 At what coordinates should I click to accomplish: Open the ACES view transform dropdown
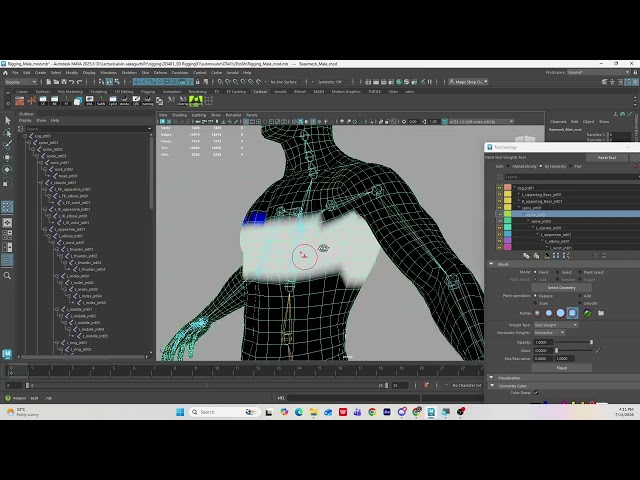[x=481, y=122]
